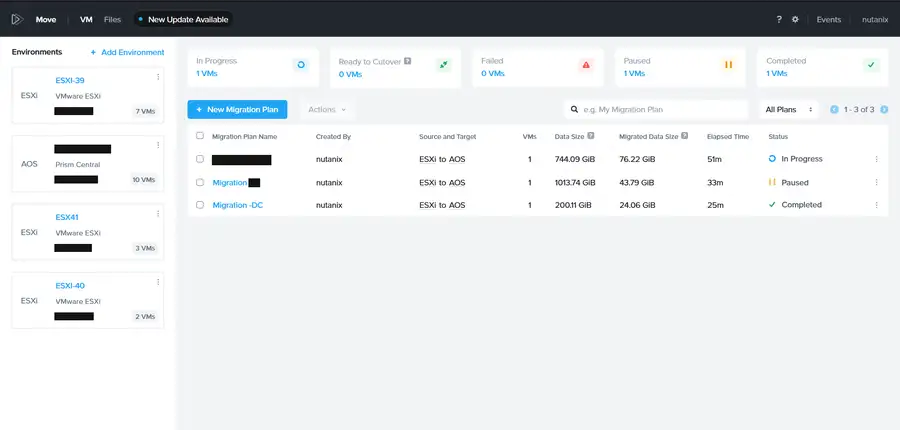Click the Status column header
Viewport: 900px width, 430px height.
click(x=778, y=137)
